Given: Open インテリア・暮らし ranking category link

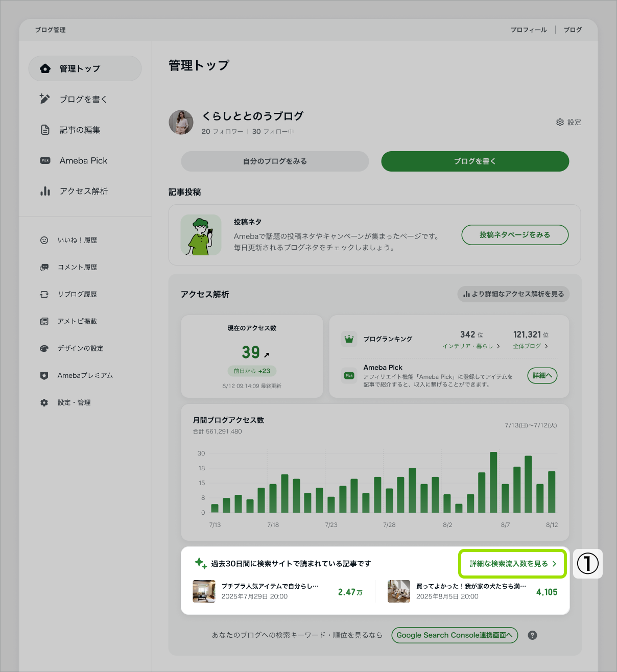Looking at the screenshot, I should [471, 346].
